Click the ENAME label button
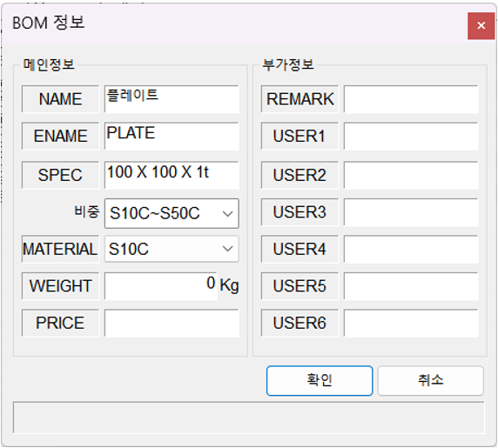The image size is (498, 448). coord(60,136)
